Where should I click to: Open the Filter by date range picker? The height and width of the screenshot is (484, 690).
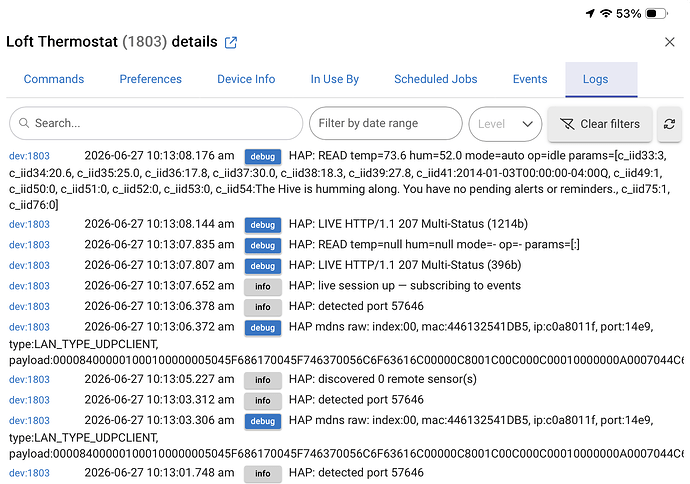[x=385, y=123]
